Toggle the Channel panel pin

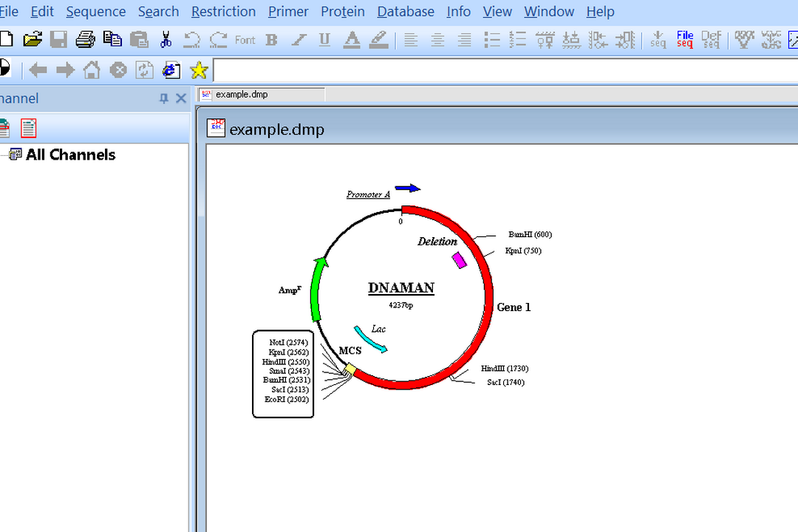point(164,98)
